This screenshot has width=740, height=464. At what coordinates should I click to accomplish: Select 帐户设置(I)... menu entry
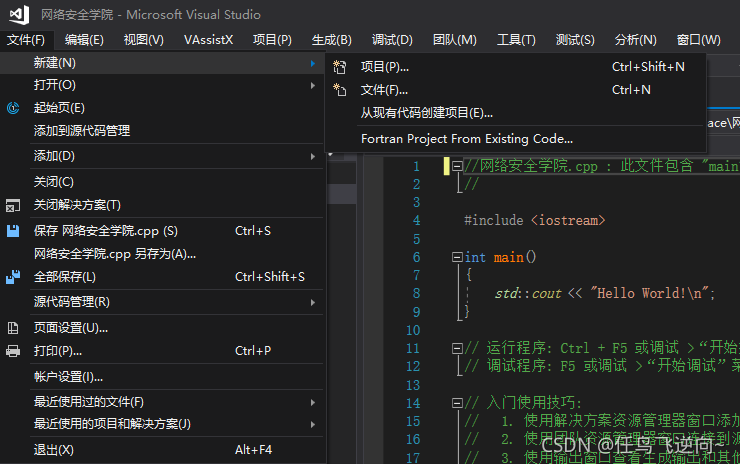coord(162,377)
